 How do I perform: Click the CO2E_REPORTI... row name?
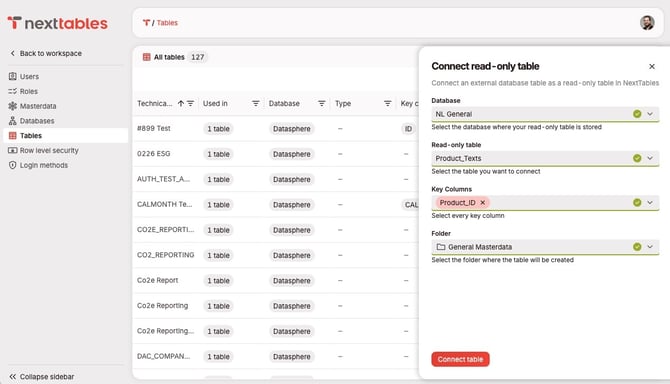(165, 229)
